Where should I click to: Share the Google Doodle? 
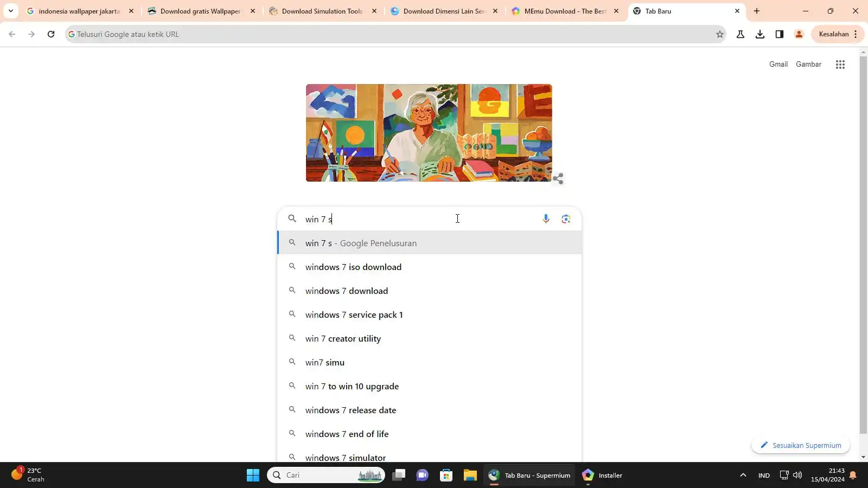click(558, 178)
